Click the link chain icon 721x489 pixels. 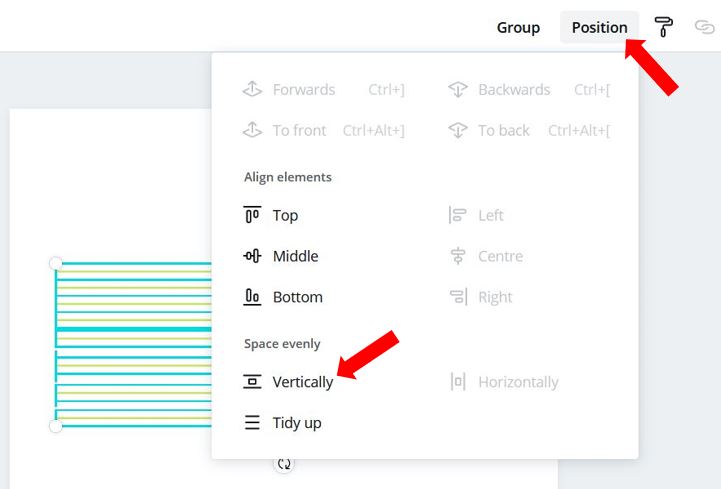704,27
